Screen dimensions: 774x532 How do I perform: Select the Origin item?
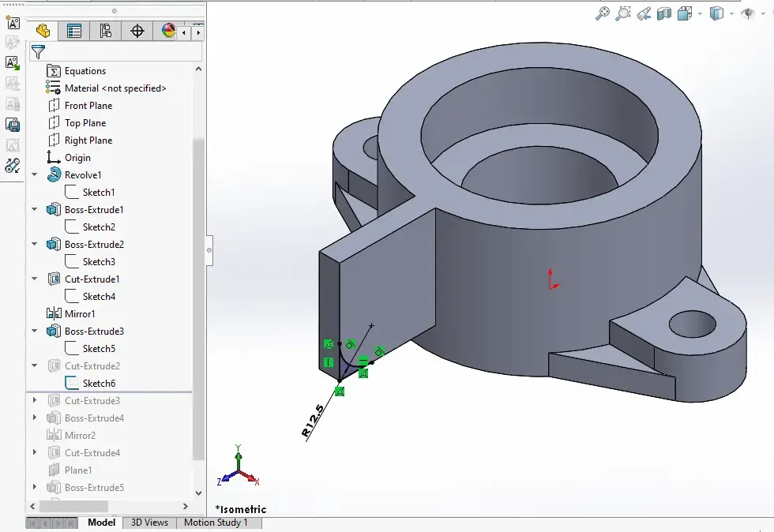(69, 157)
